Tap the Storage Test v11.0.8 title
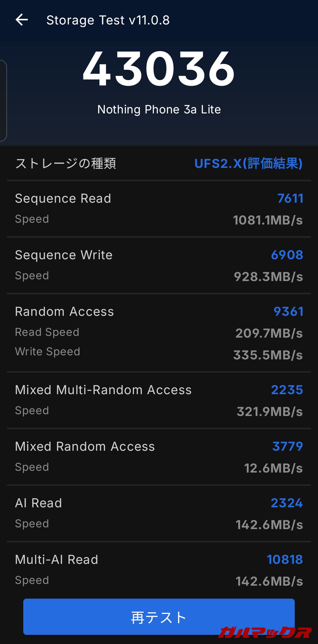318x644 pixels. pyautogui.click(x=108, y=20)
